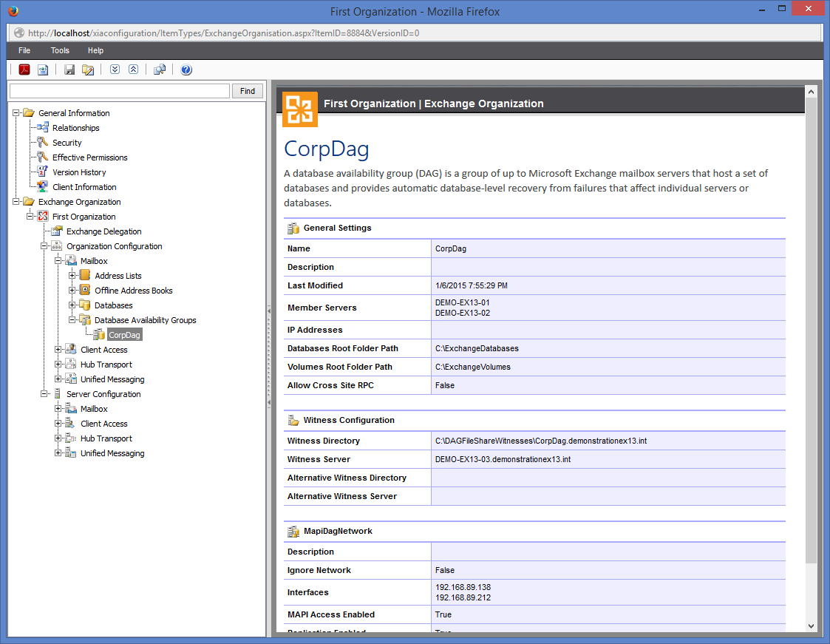Click the Offline Address Books icon
830x644 pixels.
(x=85, y=291)
